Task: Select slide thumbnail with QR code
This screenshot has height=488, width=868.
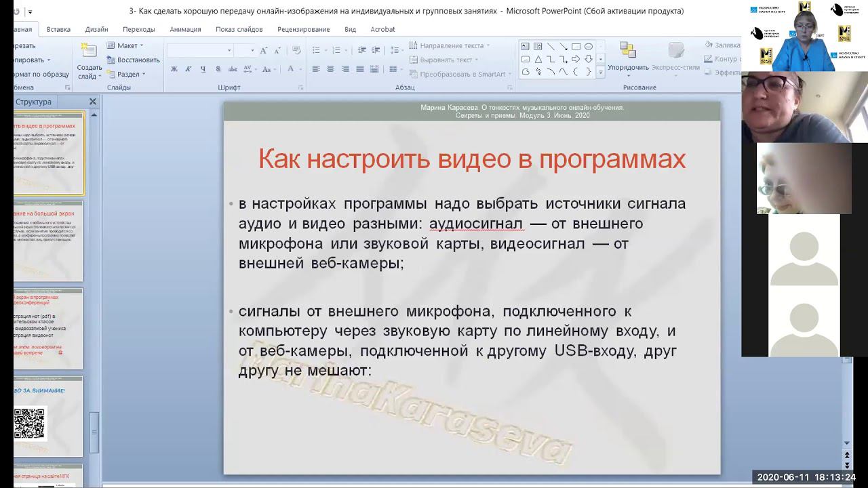Action: [48, 416]
